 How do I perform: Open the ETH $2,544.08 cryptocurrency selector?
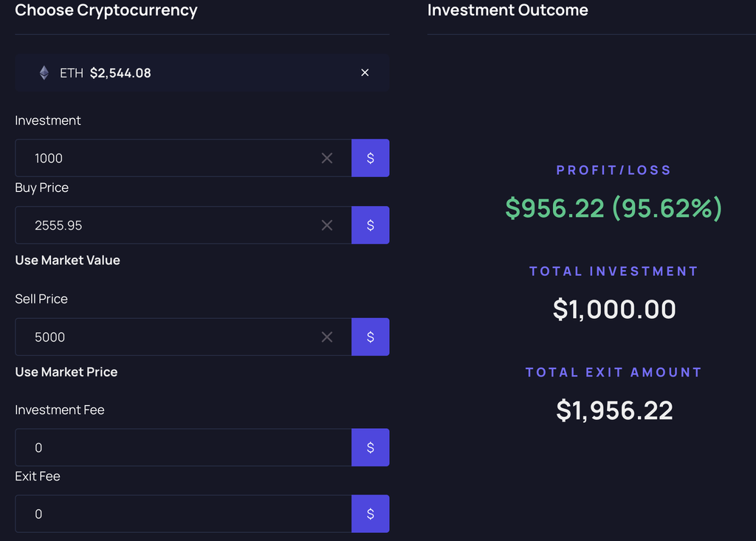[x=202, y=73]
